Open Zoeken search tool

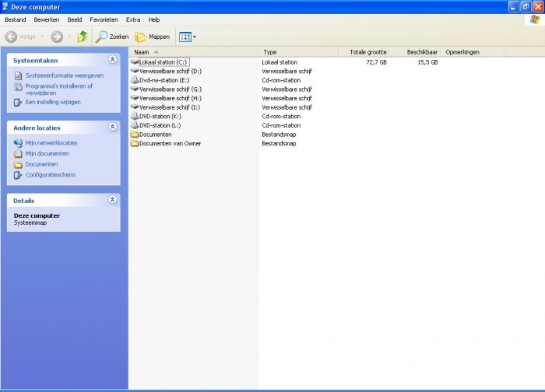coord(112,37)
